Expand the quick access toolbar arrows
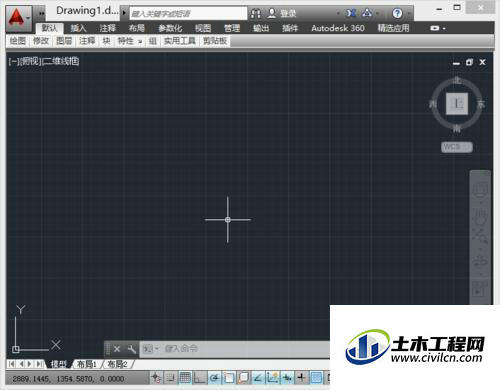This screenshot has height=390, width=500. click(x=41, y=14)
